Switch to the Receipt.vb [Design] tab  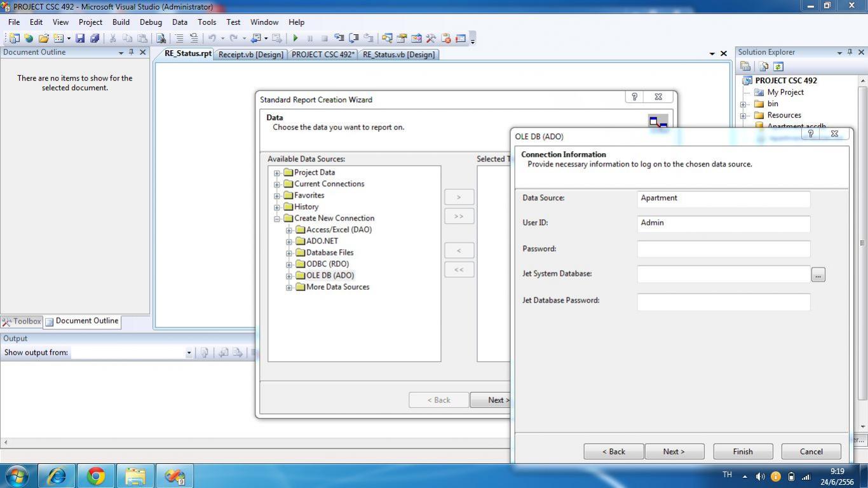coord(251,55)
